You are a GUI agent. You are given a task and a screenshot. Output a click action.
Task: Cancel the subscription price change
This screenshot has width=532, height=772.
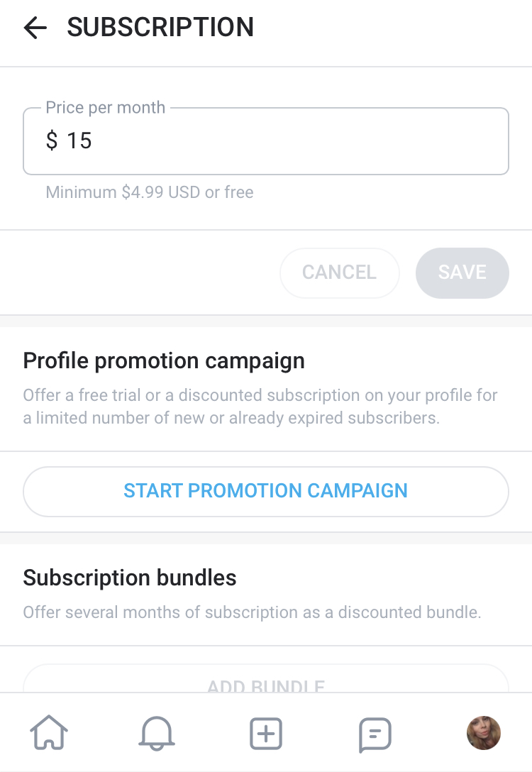(x=340, y=272)
